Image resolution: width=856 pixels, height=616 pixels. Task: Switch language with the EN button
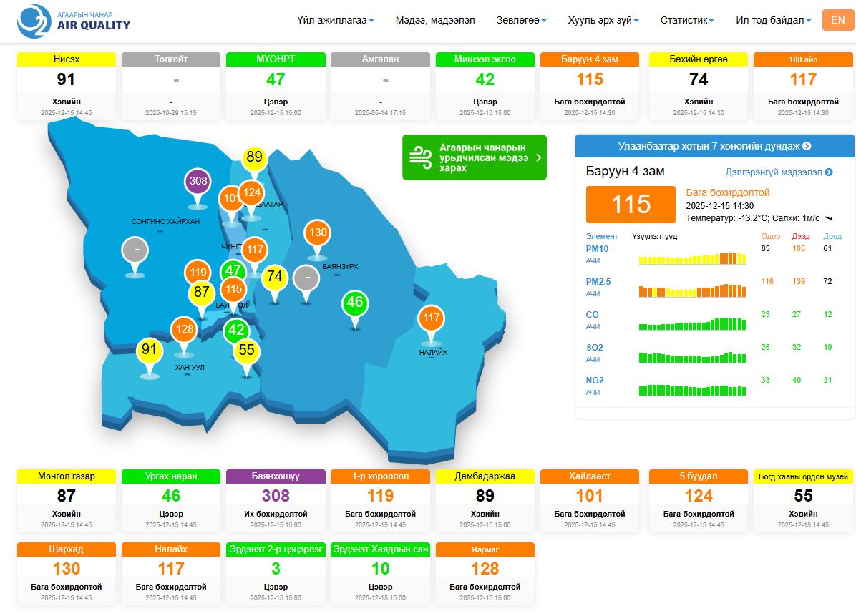pos(837,20)
